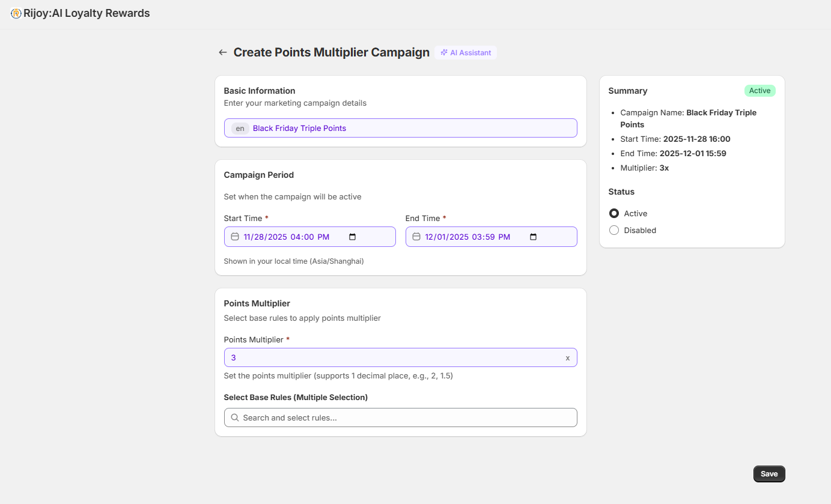831x504 pixels.
Task: Click calendar icon at left of End Time
Action: coord(416,237)
